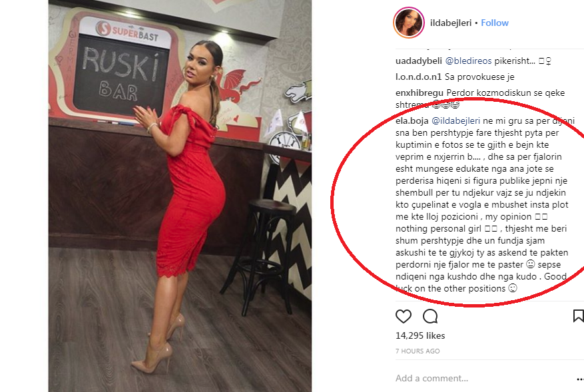Open the 7 hours ago timestamp
584x392 pixels.
418,351
